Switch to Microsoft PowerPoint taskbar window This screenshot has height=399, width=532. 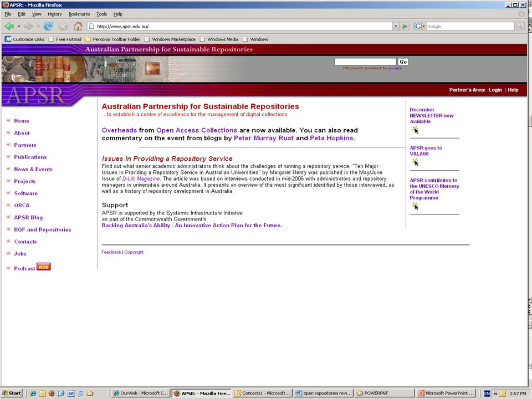click(x=446, y=393)
